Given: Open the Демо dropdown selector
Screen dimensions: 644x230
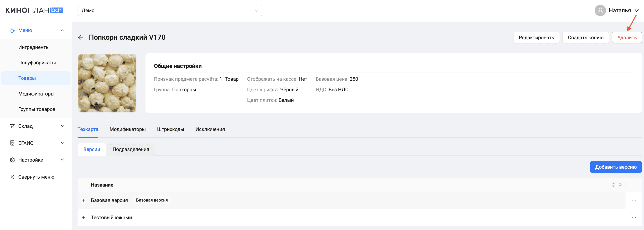Looking at the screenshot, I should pyautogui.click(x=170, y=11).
